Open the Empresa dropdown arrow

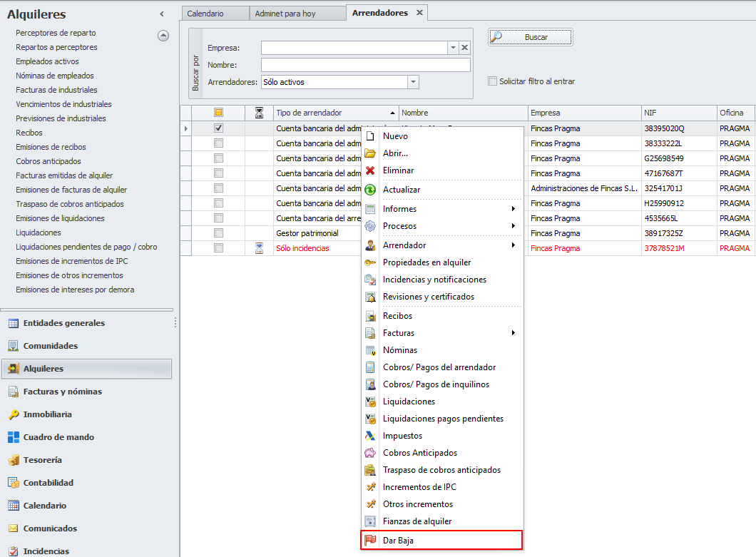click(x=453, y=47)
